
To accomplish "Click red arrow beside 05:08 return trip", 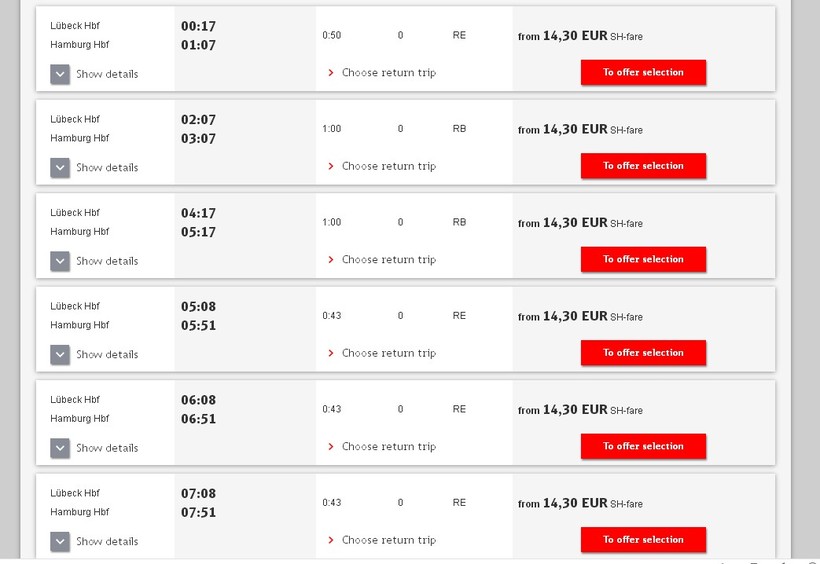I will tap(331, 353).
